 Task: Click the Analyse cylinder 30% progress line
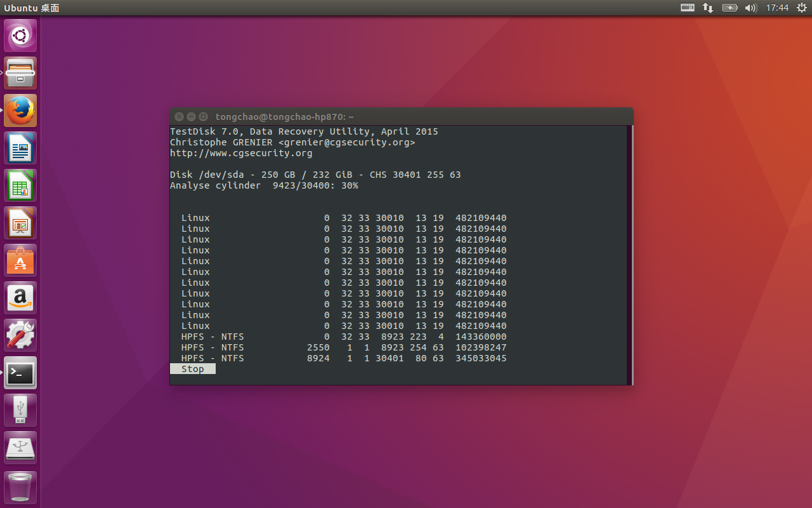coord(264,185)
